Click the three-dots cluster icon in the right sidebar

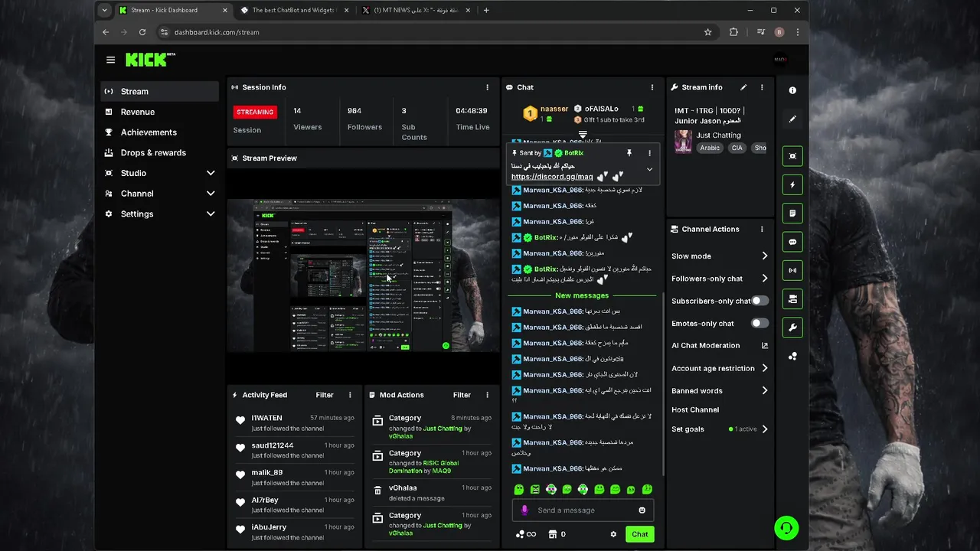[x=792, y=356]
